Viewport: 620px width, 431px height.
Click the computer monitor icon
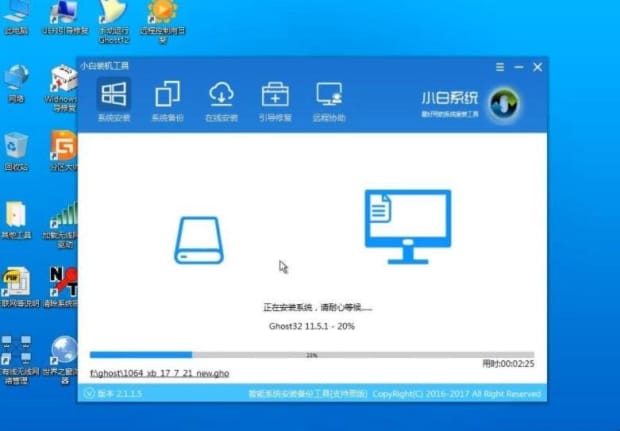click(407, 219)
